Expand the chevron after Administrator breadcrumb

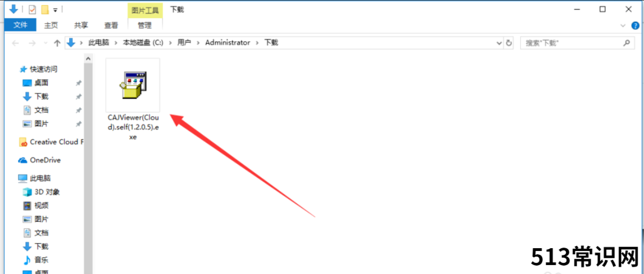[x=257, y=42]
